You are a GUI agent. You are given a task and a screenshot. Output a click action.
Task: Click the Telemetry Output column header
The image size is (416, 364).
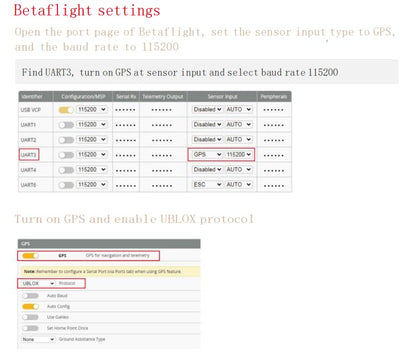163,97
